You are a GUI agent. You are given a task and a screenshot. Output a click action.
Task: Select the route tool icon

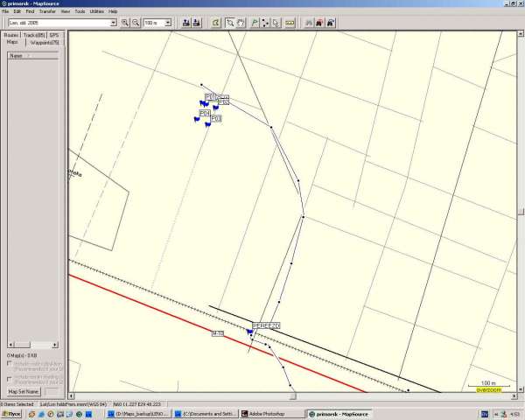tap(265, 22)
